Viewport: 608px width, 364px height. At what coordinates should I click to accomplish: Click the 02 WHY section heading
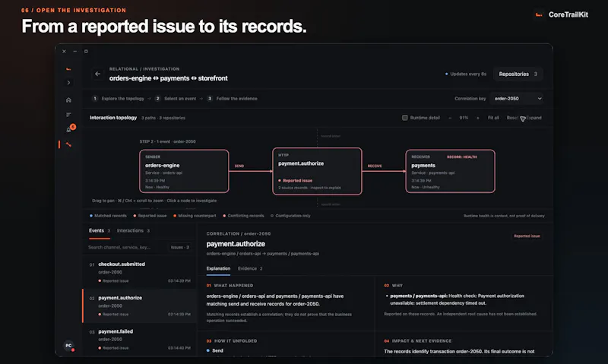393,286
